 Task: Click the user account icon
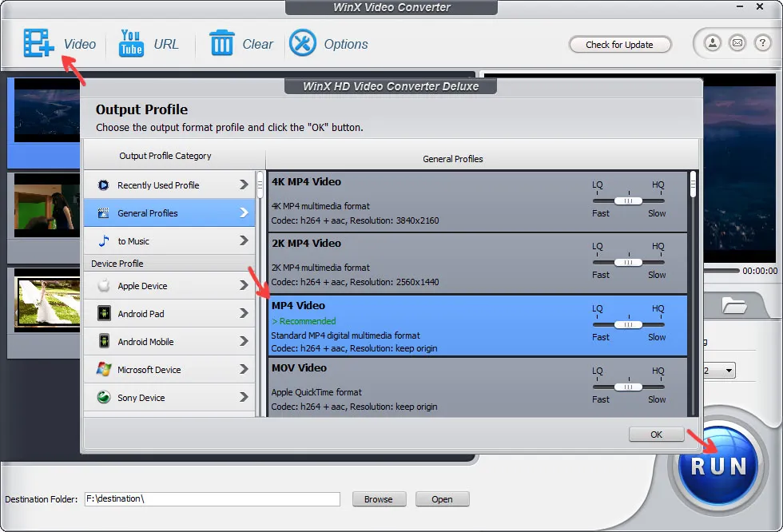712,43
